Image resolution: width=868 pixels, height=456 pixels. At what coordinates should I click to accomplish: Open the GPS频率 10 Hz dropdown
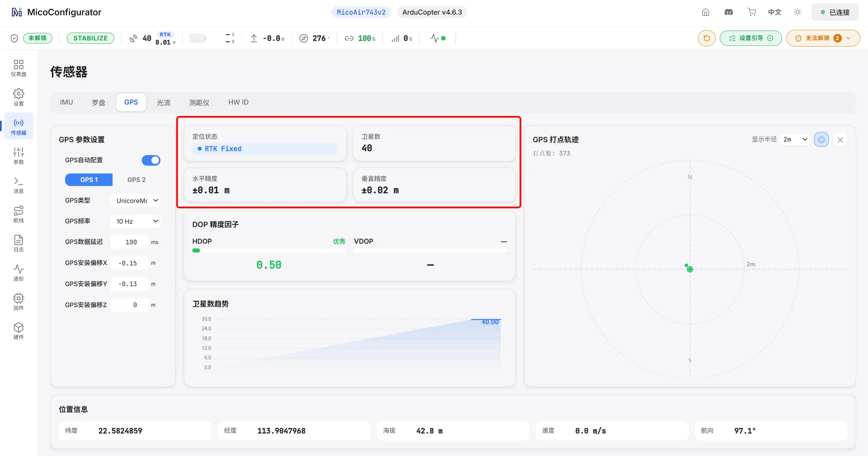135,221
